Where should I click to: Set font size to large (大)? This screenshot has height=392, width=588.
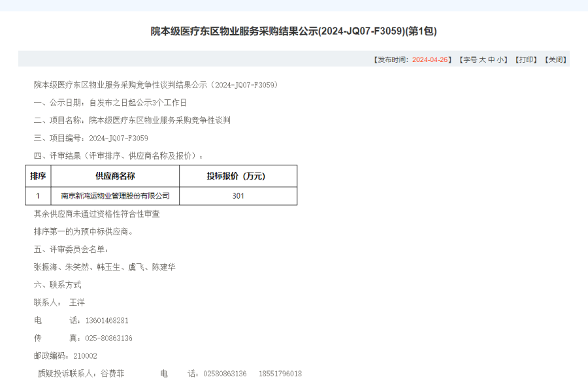pyautogui.click(x=482, y=59)
